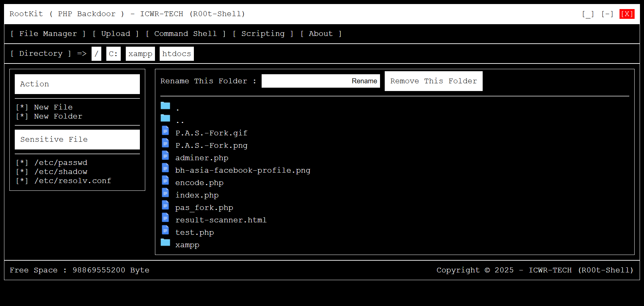Screen dimensions: 644x306
Task: Click the current directory "." folder icon
Action: coord(165,105)
